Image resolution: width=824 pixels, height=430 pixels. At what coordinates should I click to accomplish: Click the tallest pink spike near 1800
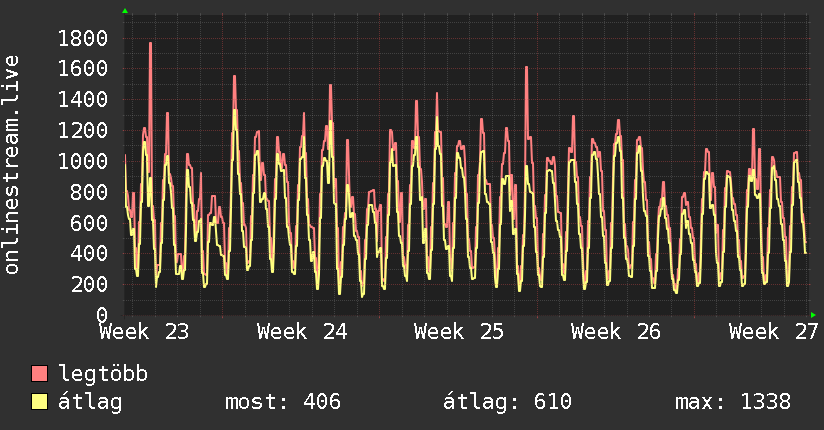[x=150, y=44]
